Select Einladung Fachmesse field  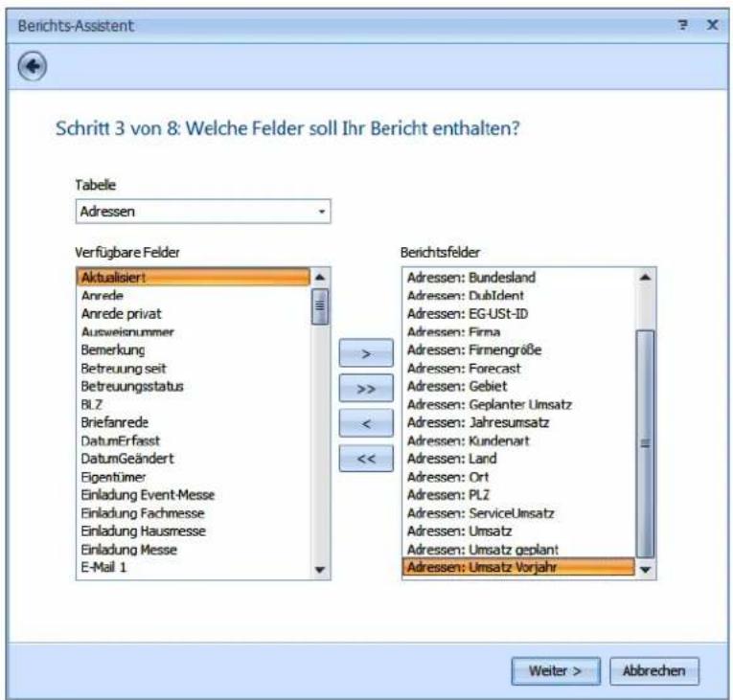point(193,513)
